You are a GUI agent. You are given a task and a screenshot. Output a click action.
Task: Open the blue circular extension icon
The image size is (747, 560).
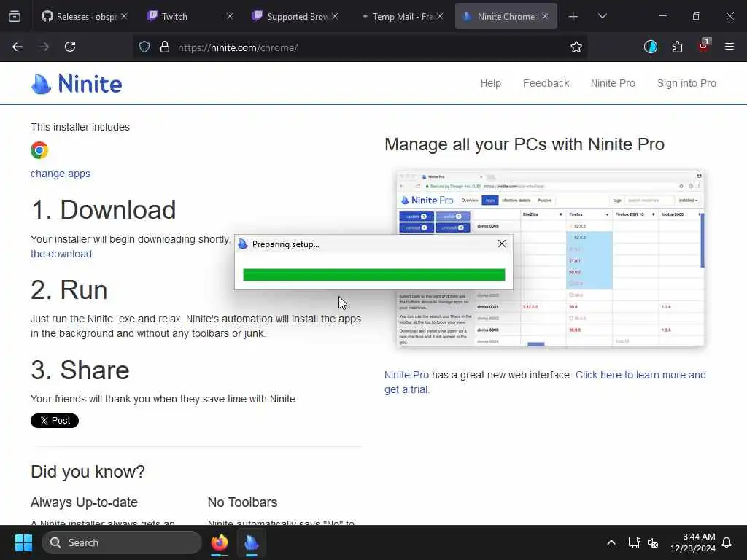[x=650, y=47]
